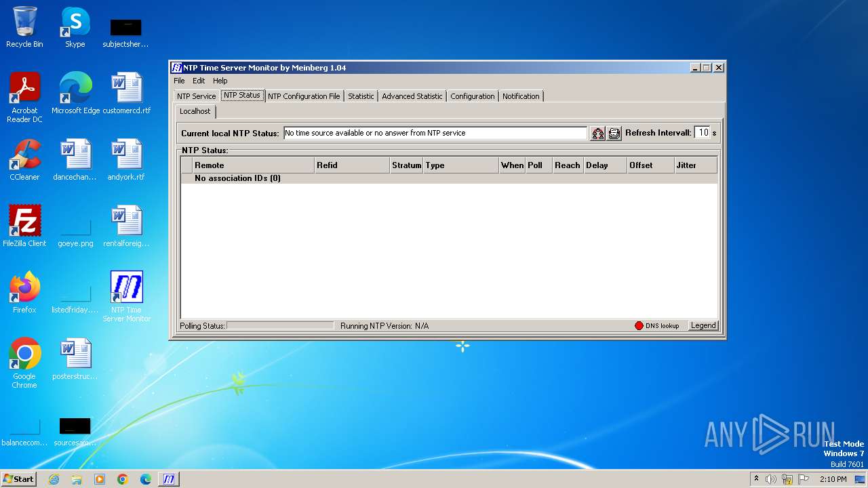Select the listedfriday desktop file
Screen dimensions: 868x488
(75, 297)
